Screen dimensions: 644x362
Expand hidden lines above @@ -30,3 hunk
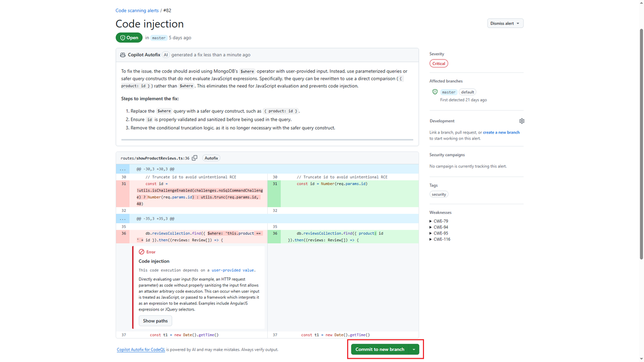pos(123,169)
